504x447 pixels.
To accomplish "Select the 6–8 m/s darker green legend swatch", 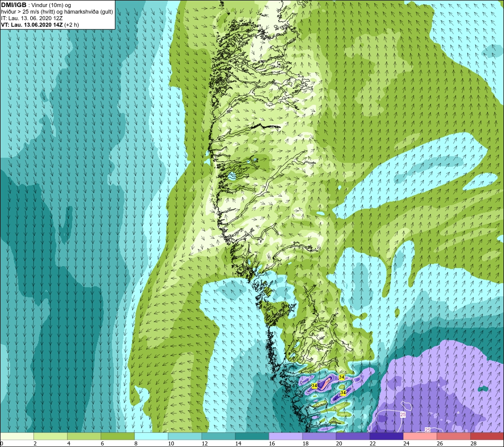I will click(117, 436).
